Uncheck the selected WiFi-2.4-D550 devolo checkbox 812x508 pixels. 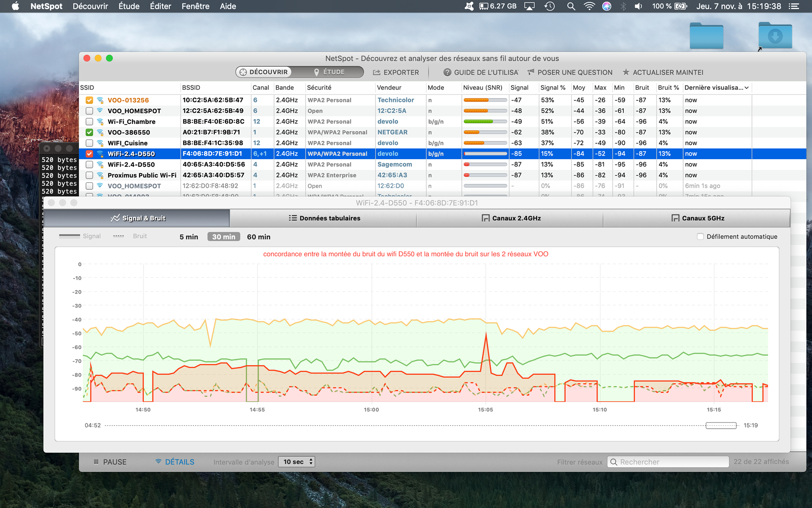(x=89, y=154)
